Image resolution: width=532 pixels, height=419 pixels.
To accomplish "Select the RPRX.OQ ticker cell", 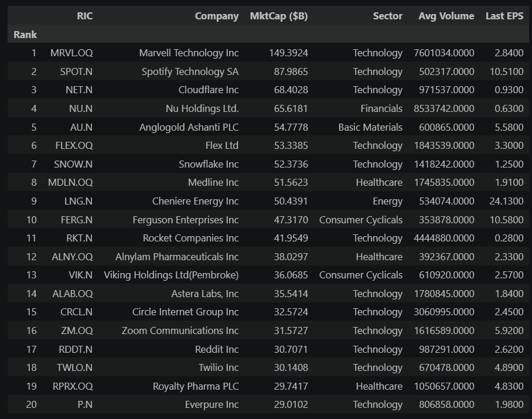I will (72, 386).
